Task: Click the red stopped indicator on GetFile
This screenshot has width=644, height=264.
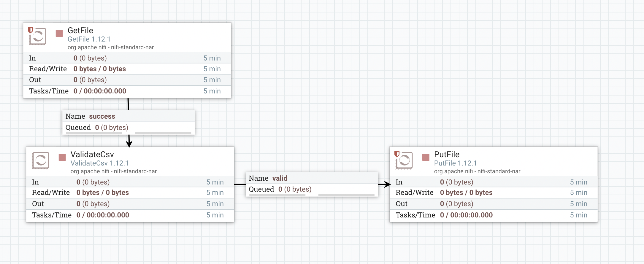Action: (59, 33)
